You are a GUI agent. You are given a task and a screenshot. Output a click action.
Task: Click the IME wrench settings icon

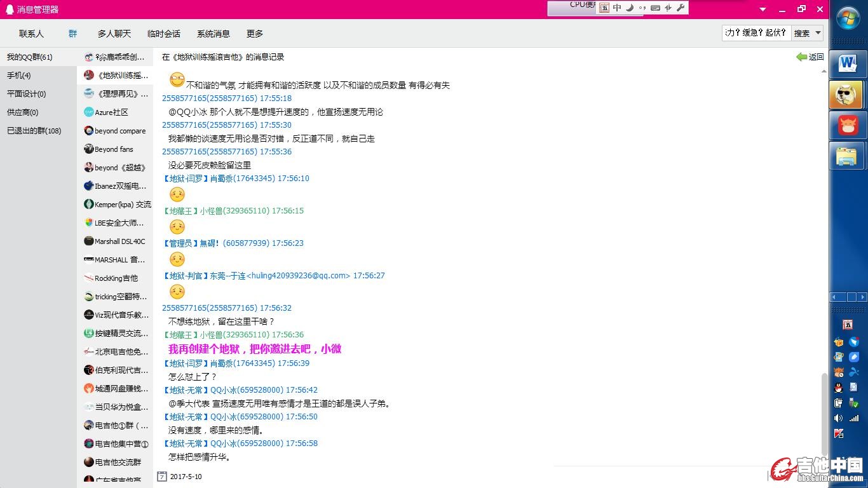point(681,8)
